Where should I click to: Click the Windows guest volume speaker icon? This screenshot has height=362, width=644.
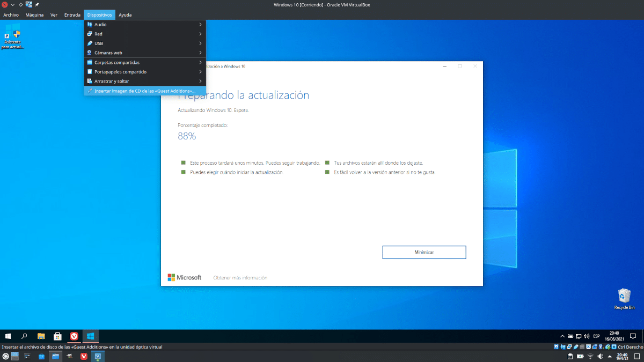point(587,336)
